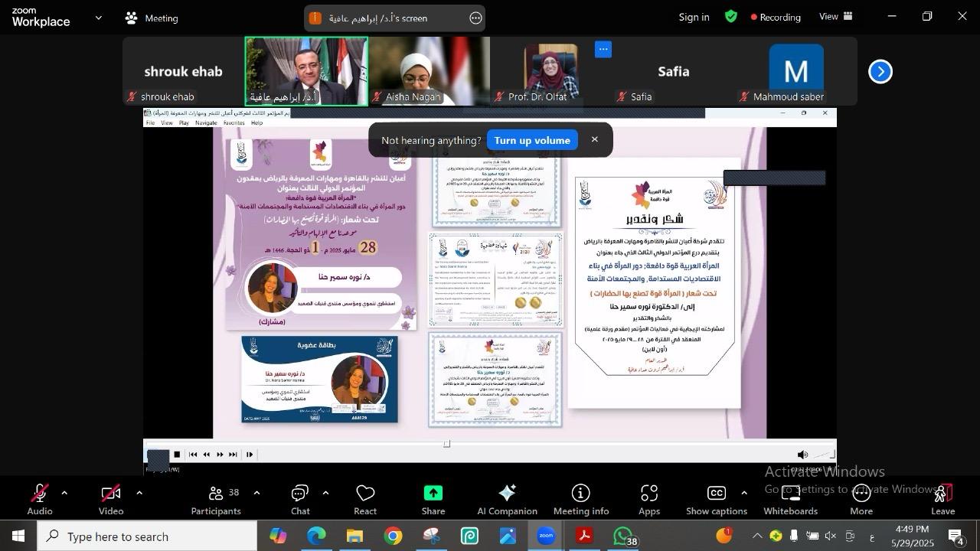Expand audio options arrow
Image resolution: width=980 pixels, height=551 pixels.
(64, 493)
